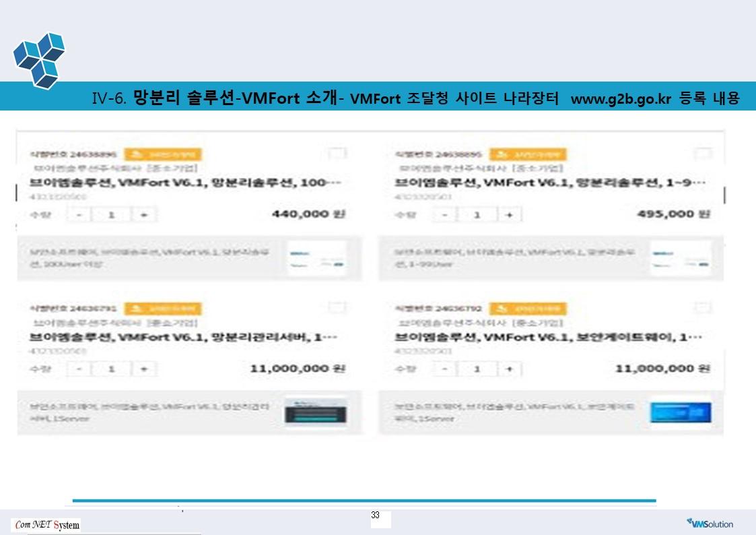
Task: Click the company name above the 망분리솔루션, 1~9 title
Action: pyautogui.click(x=481, y=168)
